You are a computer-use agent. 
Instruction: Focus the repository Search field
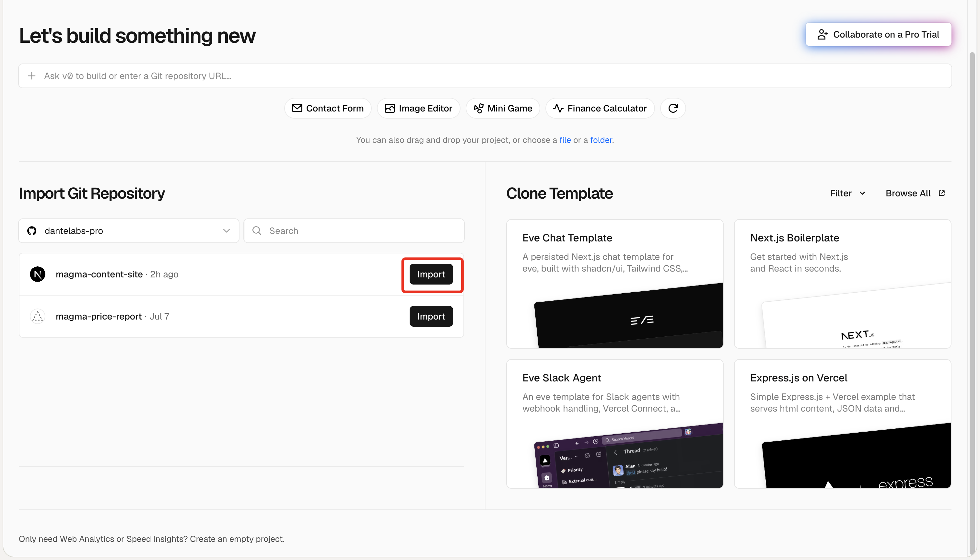tap(354, 231)
